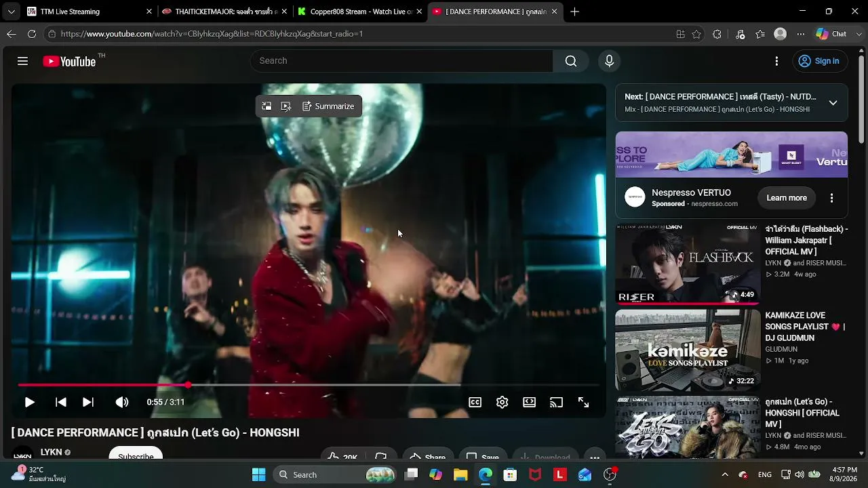Open the YouTube guide hamburger menu
The width and height of the screenshot is (868, 488).
(x=22, y=61)
